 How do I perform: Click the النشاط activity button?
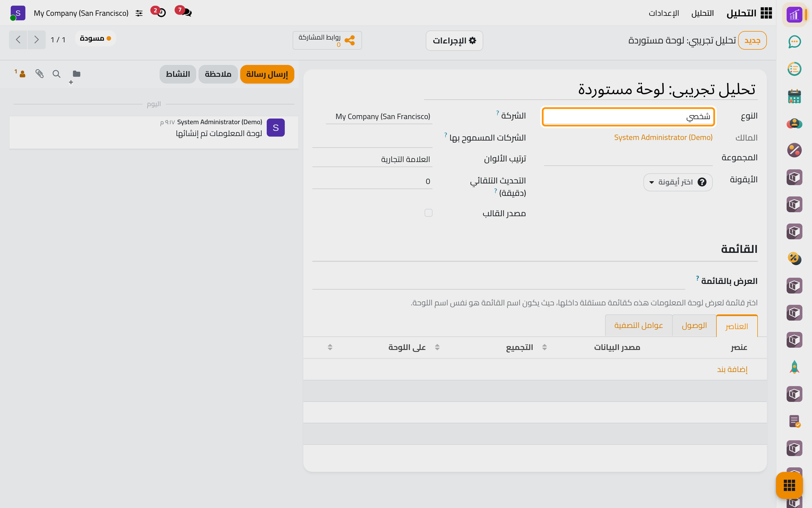pyautogui.click(x=178, y=74)
